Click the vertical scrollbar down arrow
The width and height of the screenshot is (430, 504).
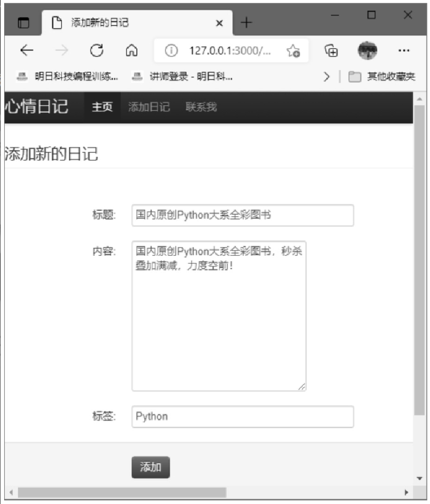pos(419,478)
